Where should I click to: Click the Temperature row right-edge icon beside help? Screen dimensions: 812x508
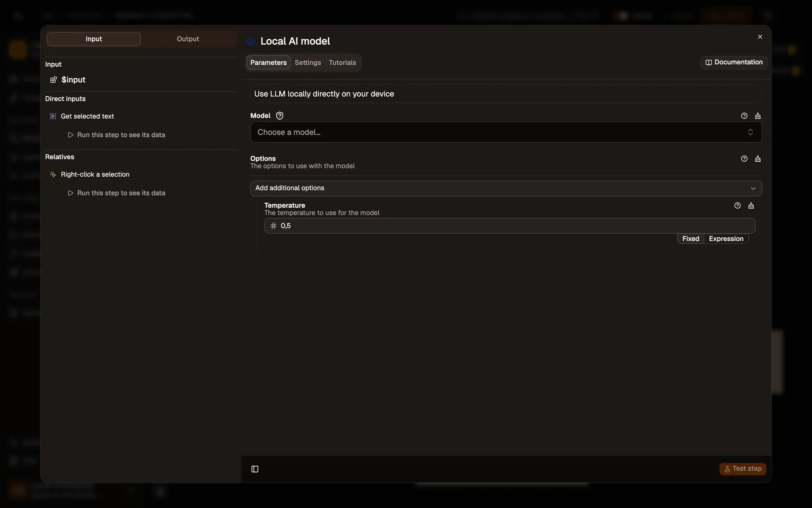[751, 206]
